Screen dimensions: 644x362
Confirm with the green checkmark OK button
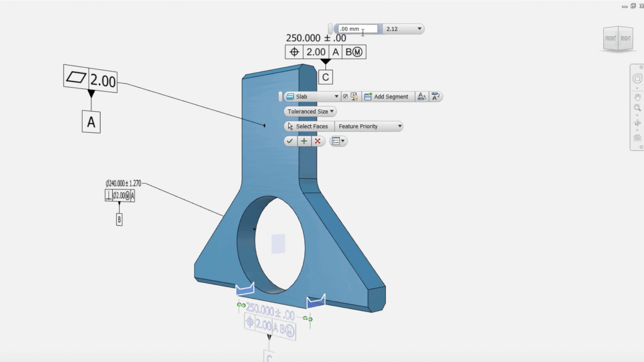click(x=290, y=141)
